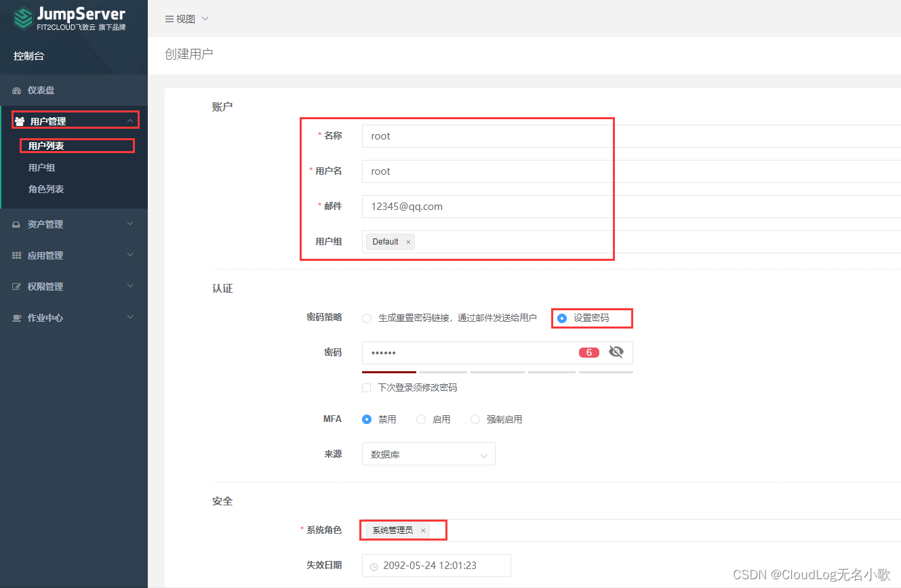Click the JumpServer logo icon
The image size is (901, 588).
23,18
